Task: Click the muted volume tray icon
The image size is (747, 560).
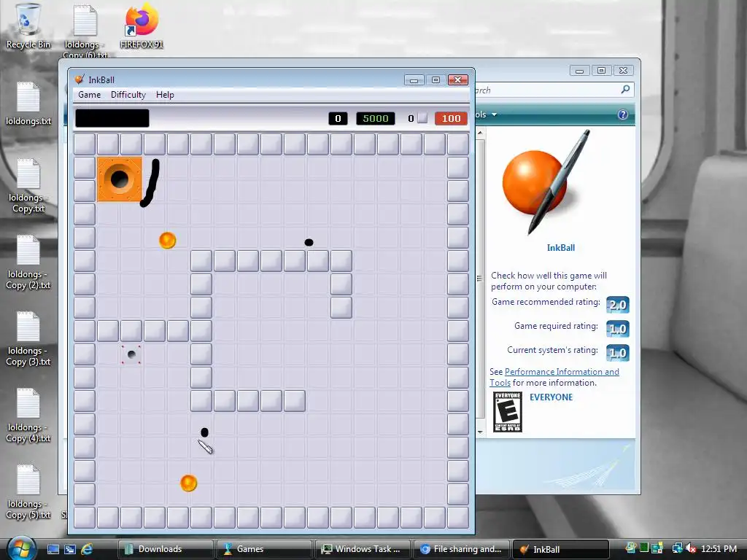Action: click(x=691, y=548)
